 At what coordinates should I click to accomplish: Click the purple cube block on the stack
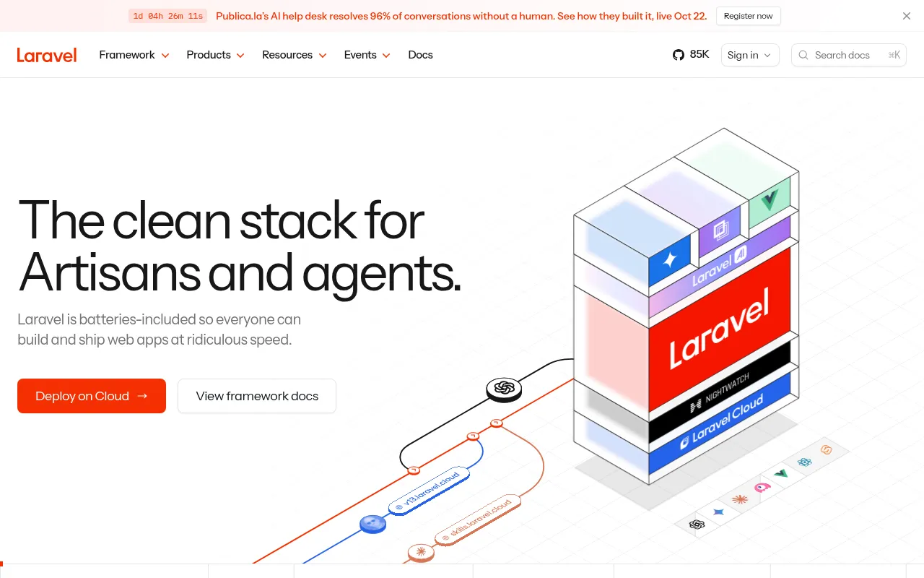click(x=720, y=230)
